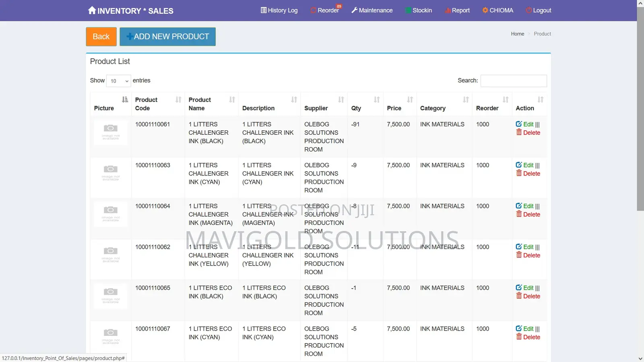Delete product 10001110063
Viewport: 644px width, 362px height.
528,174
